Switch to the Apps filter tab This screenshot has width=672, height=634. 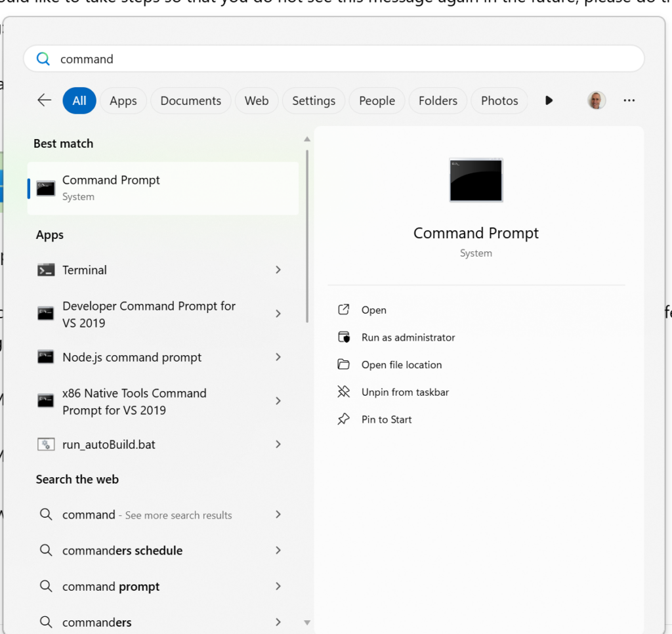[x=123, y=100]
